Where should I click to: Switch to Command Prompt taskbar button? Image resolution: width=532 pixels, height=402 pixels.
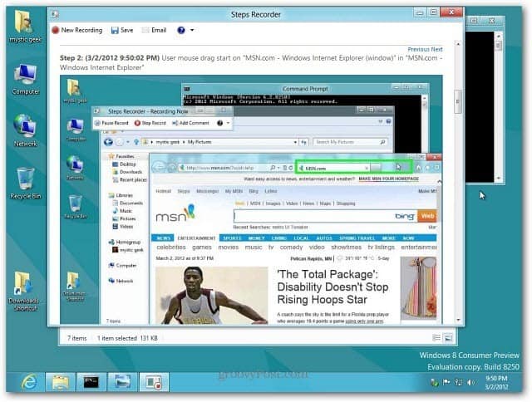pyautogui.click(x=91, y=382)
